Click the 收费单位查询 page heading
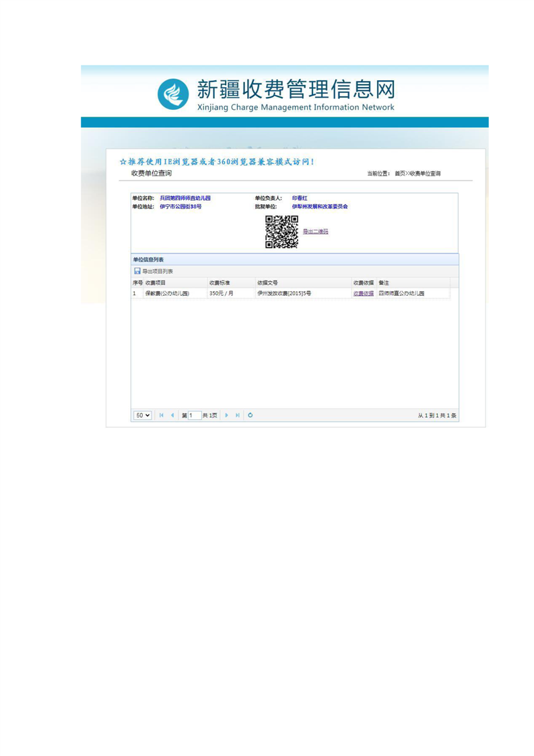 152,173
